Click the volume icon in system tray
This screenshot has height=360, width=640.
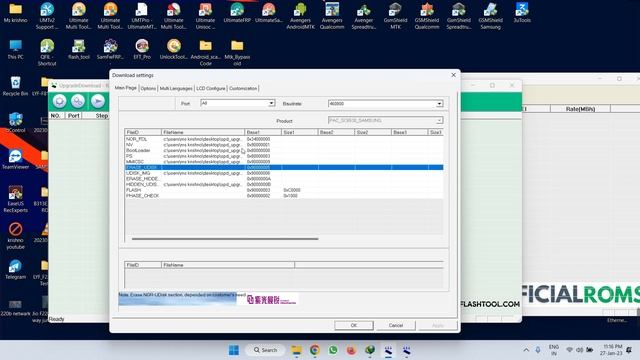click(x=580, y=350)
